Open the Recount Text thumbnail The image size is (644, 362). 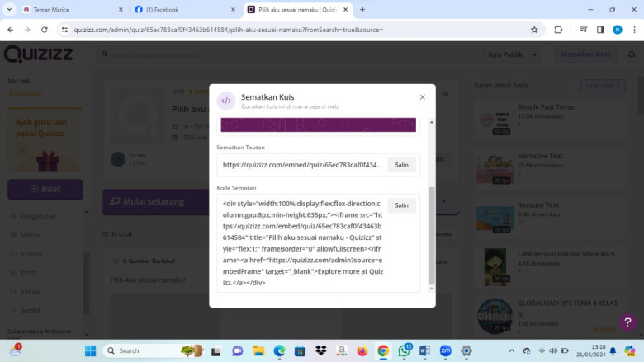(x=495, y=219)
